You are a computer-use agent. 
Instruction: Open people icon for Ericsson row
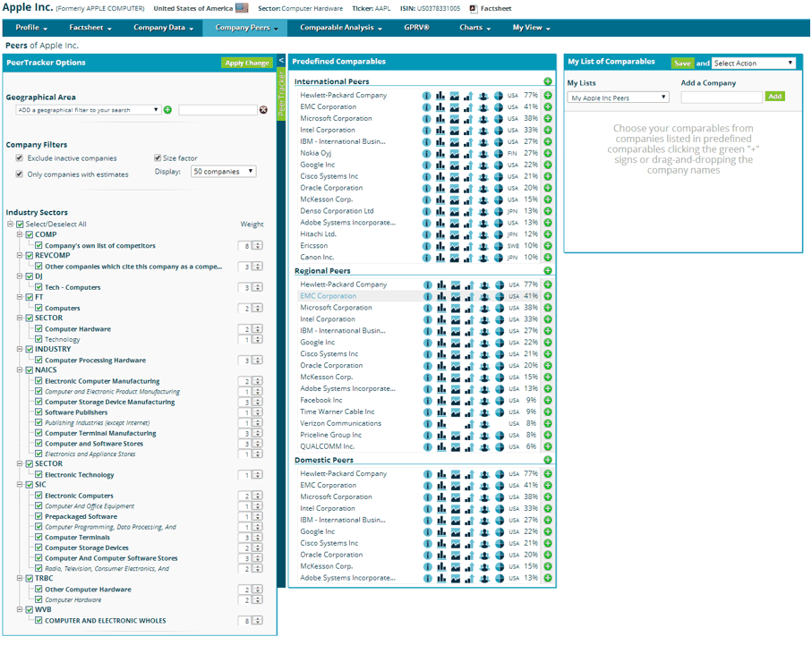(483, 246)
